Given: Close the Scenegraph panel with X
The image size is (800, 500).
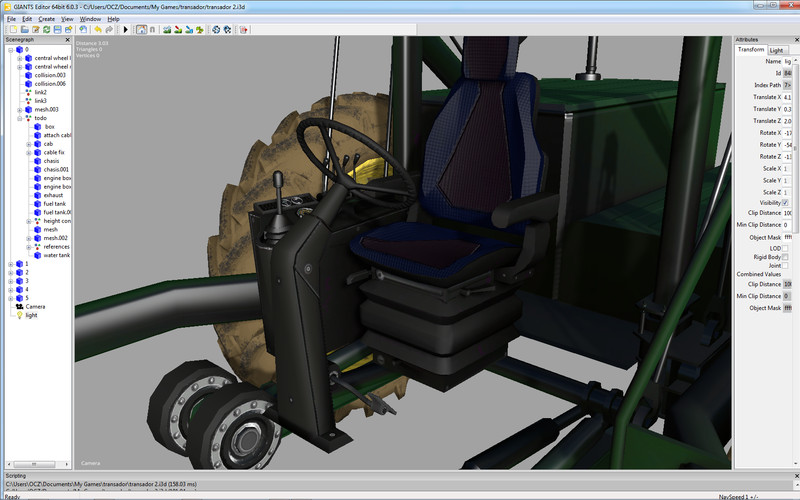Looking at the screenshot, I should [67, 40].
